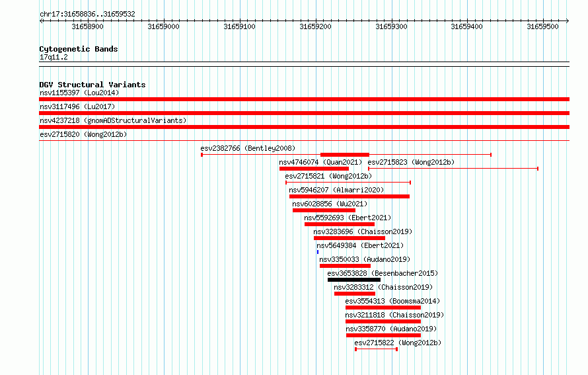Screen dimensions: 588x375
Task: Open variant nsv4746074 (Quan2021) label
Action: (320, 162)
